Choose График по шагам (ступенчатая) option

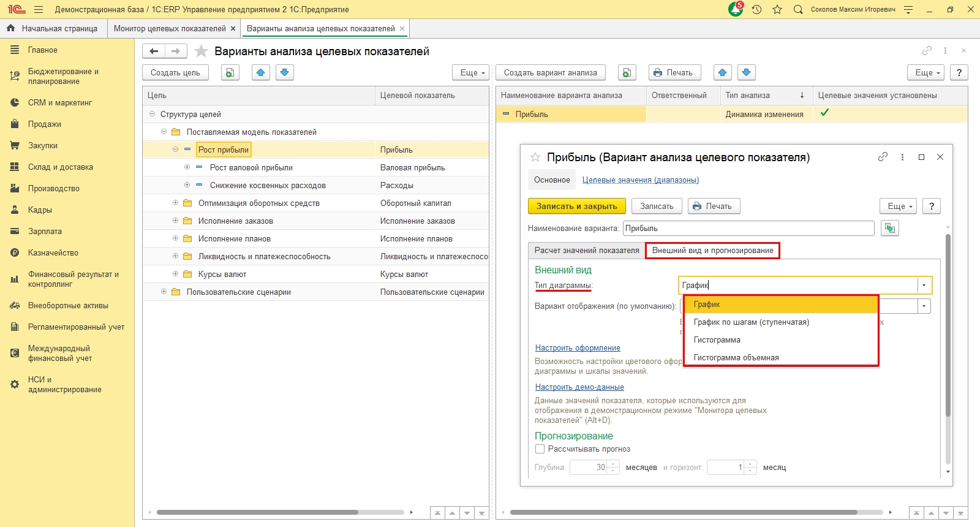click(751, 322)
